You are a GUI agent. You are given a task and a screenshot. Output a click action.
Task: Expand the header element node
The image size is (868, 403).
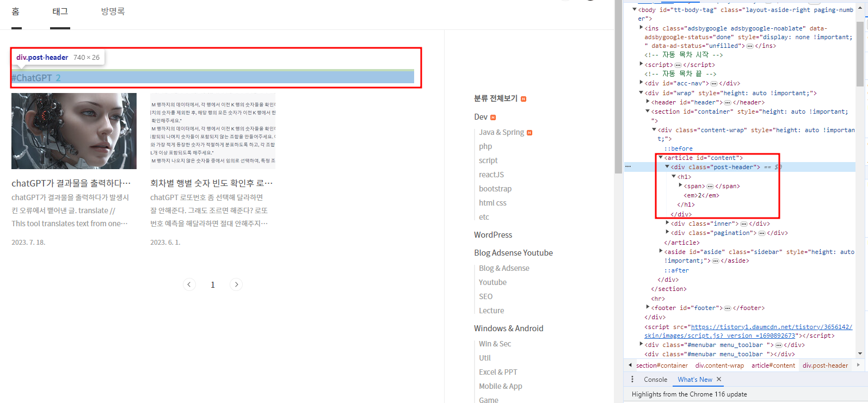pos(648,102)
